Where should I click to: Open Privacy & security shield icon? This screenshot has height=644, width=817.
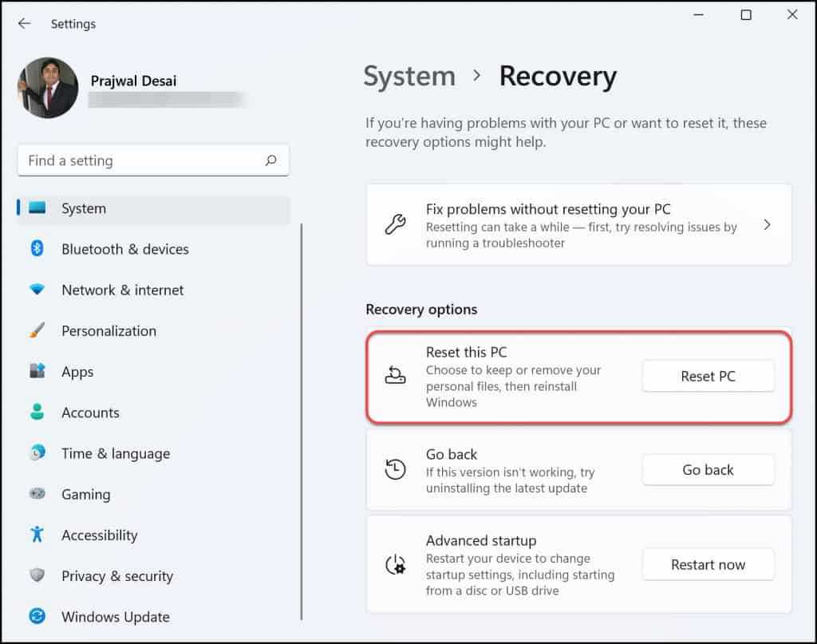[x=37, y=575]
